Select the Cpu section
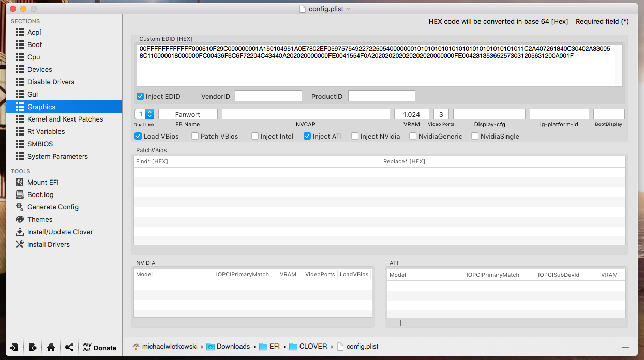Viewport: 644px width, 360px height. tap(34, 57)
